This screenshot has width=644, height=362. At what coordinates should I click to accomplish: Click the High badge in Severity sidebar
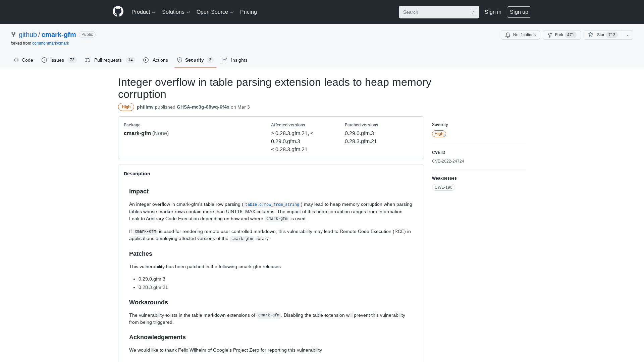[439, 134]
